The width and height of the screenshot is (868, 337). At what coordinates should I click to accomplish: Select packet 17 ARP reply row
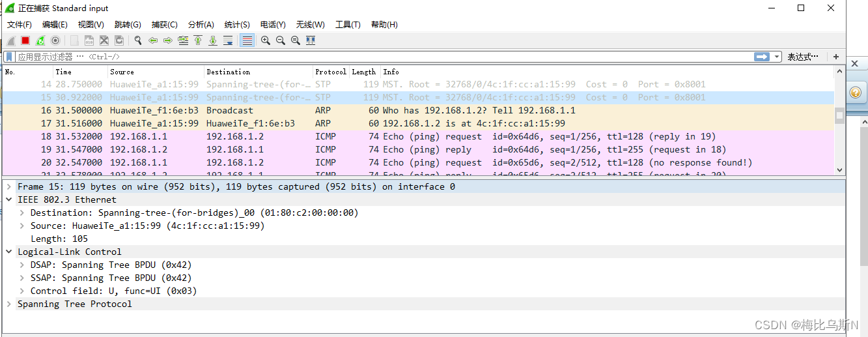(418, 123)
